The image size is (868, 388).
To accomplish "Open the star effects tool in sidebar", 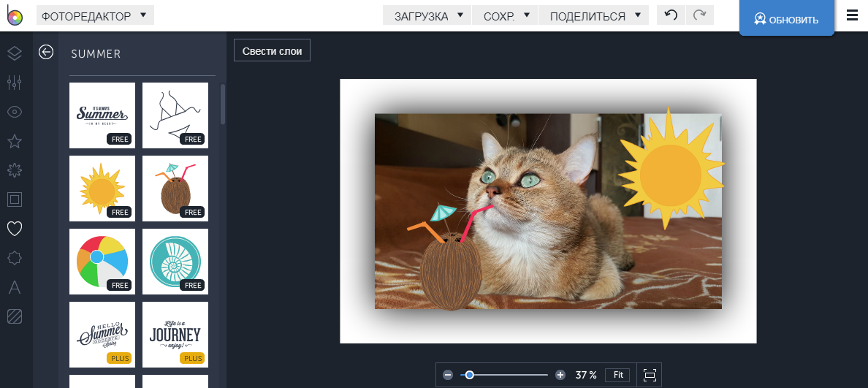I will coord(15,141).
